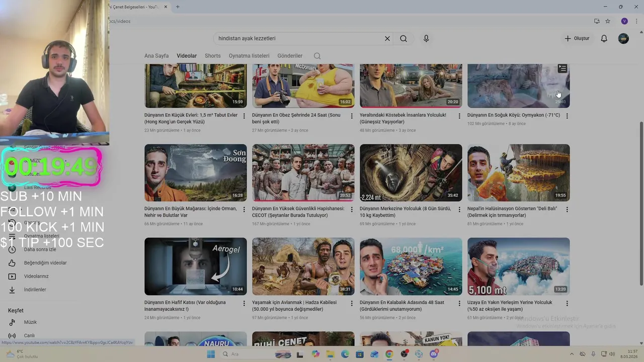Open options for Dünyanın En Küçük Evleri video
644x362 pixels.
(244, 116)
